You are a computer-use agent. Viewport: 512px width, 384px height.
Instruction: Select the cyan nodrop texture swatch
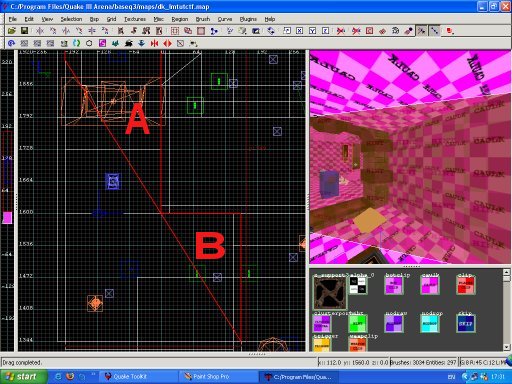[430, 324]
